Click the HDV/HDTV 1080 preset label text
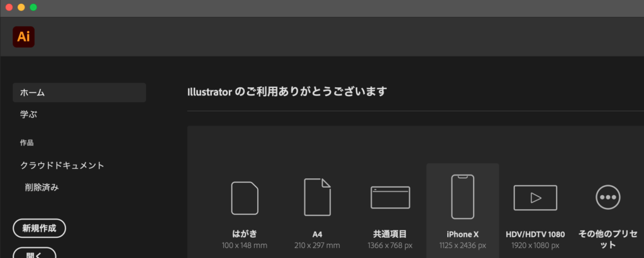This screenshot has width=644, height=258. click(535, 234)
